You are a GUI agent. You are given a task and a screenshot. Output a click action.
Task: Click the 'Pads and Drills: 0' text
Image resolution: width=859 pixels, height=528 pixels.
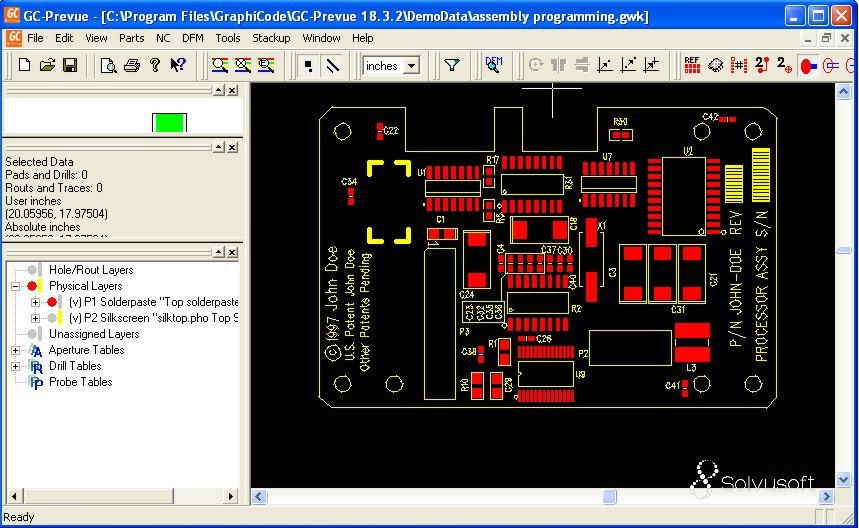click(x=46, y=175)
